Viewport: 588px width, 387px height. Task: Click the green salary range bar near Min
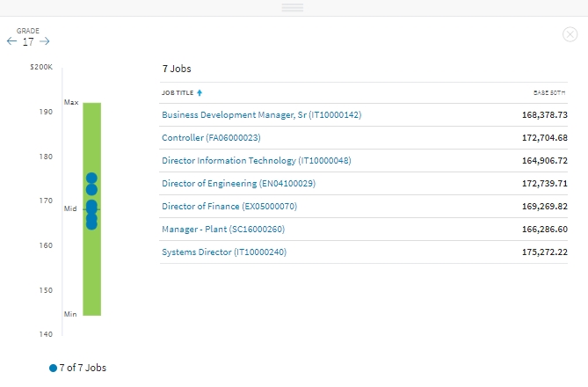(92, 303)
